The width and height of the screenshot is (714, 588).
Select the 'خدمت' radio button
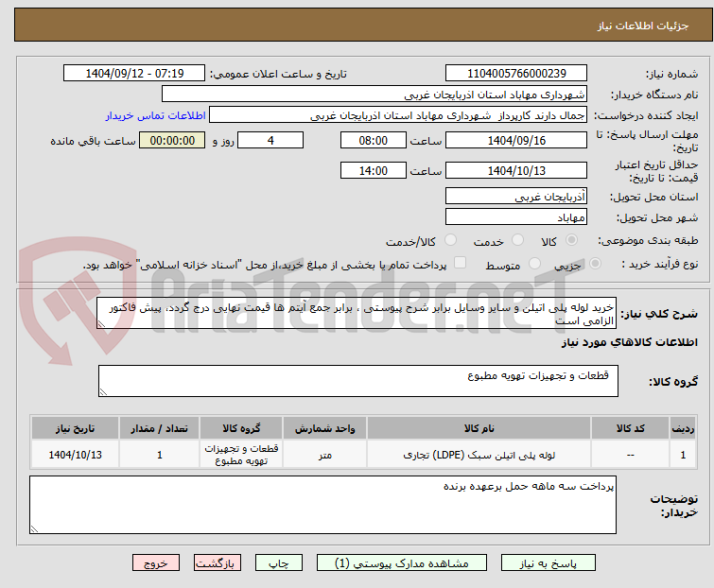point(517,240)
